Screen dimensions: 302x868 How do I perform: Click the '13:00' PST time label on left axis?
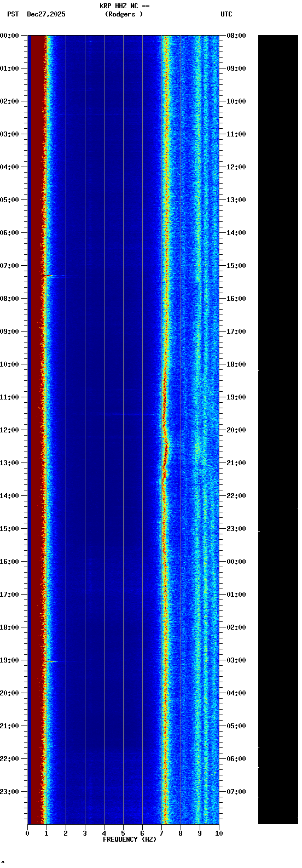tap(9, 463)
